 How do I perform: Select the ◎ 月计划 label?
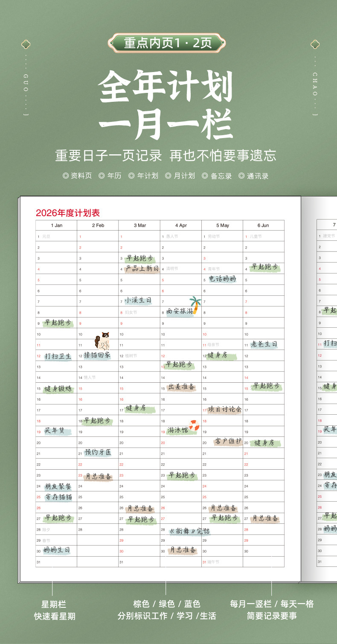(x=180, y=176)
